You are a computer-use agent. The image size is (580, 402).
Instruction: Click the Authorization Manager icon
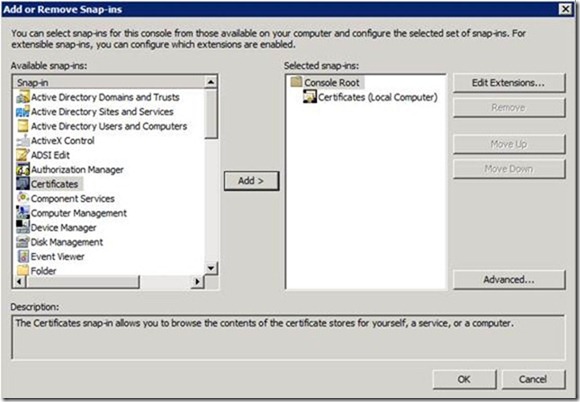[x=23, y=169]
